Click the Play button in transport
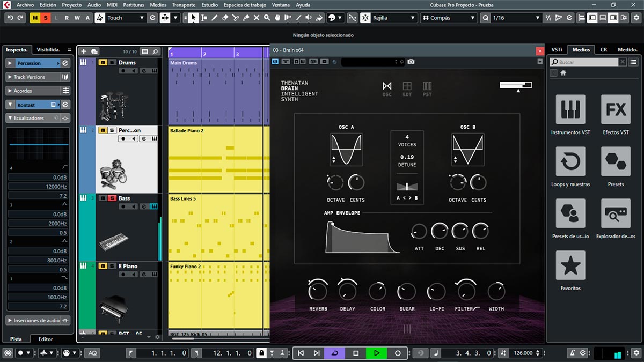The width and height of the screenshot is (644, 362). click(x=376, y=353)
